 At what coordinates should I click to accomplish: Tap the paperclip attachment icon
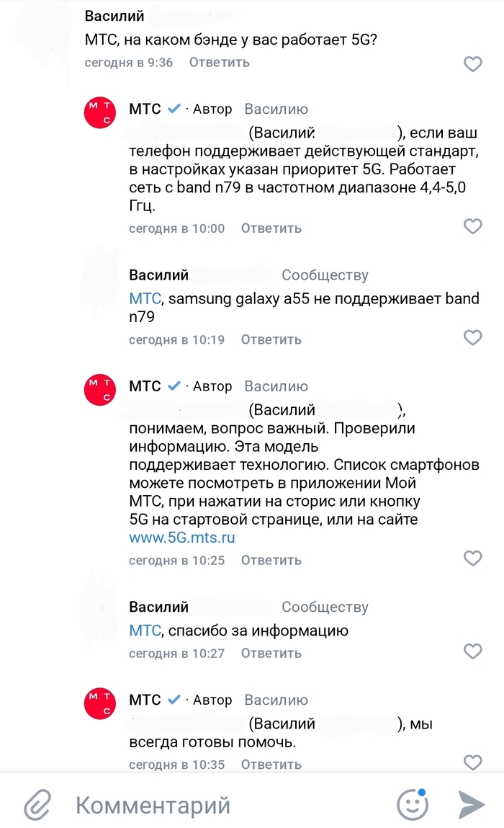pos(37,805)
